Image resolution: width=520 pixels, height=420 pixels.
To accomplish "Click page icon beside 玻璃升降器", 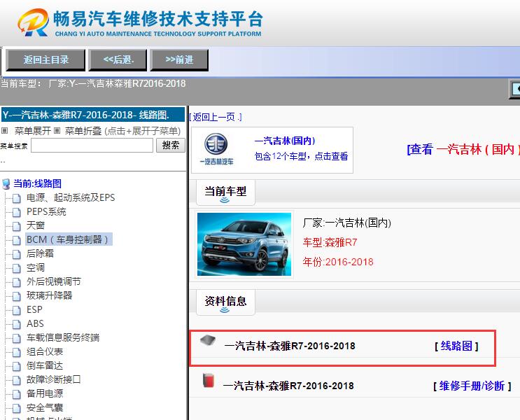I will coord(17,296).
